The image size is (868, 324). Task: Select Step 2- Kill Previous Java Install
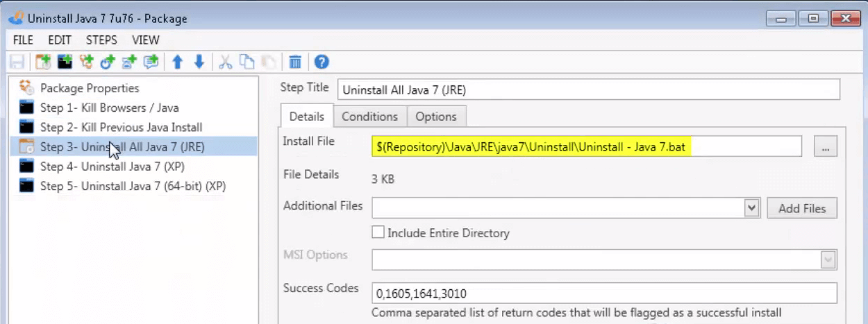pyautogui.click(x=122, y=127)
